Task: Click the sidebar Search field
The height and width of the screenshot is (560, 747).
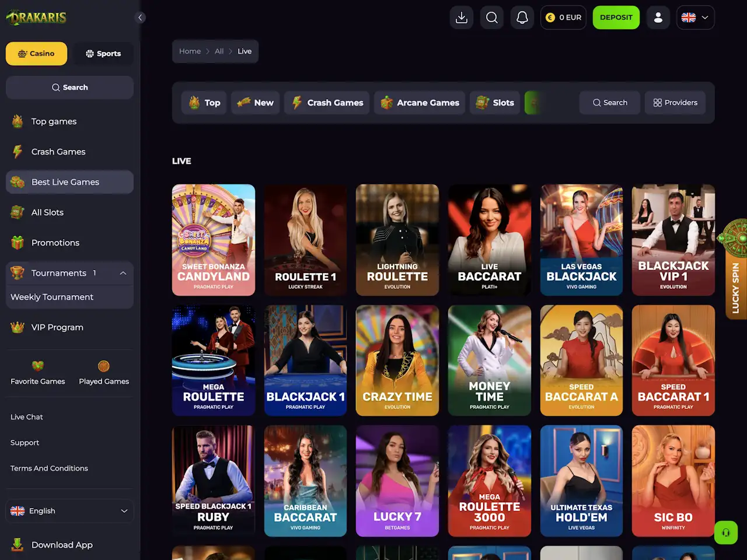Action: coord(69,87)
